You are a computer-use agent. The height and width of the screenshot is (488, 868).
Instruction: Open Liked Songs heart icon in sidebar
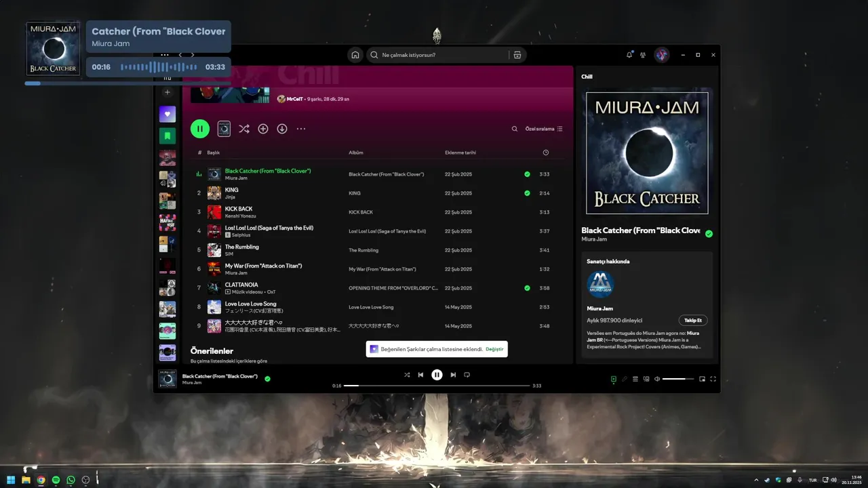click(x=167, y=114)
